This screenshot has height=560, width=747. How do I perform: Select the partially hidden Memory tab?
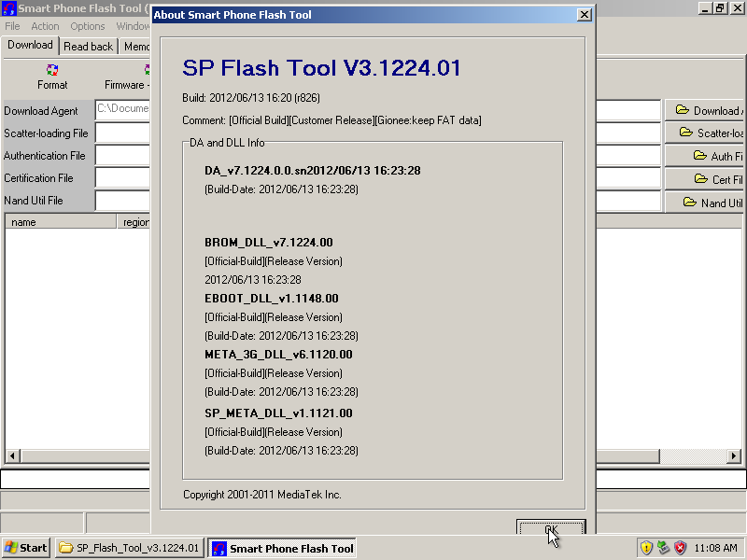pos(136,47)
